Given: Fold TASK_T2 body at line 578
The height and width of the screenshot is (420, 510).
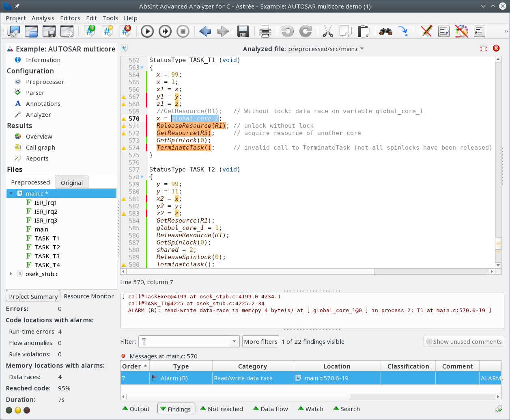Looking at the screenshot, I should point(142,177).
